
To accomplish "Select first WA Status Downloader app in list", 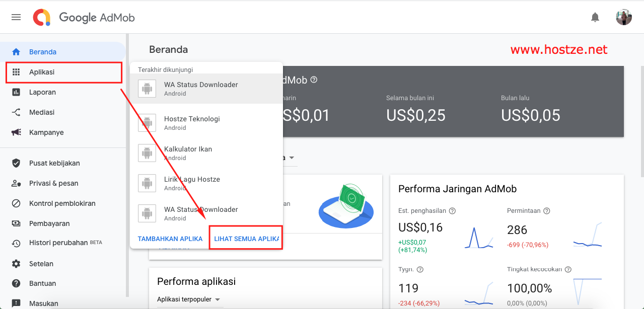I will pos(206,89).
